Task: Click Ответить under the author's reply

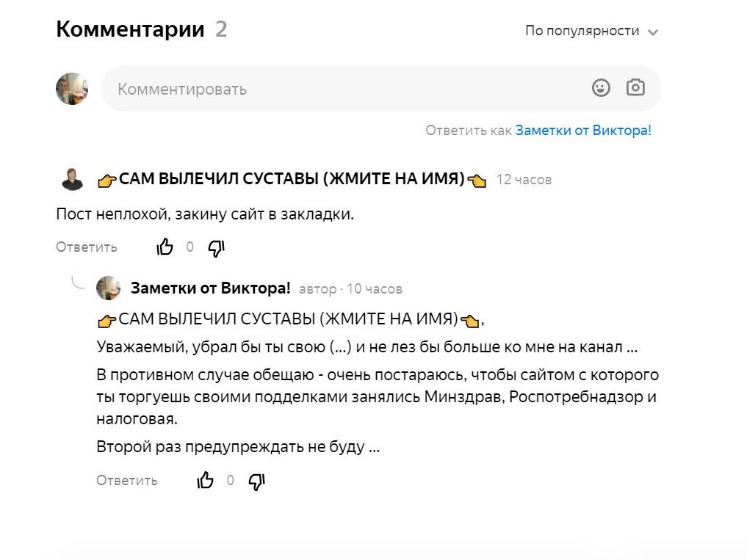Action: tap(127, 480)
